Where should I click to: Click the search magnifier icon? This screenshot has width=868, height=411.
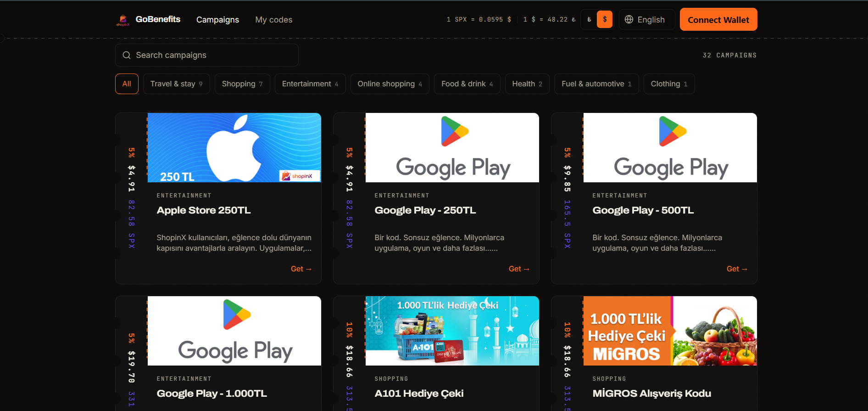(127, 55)
